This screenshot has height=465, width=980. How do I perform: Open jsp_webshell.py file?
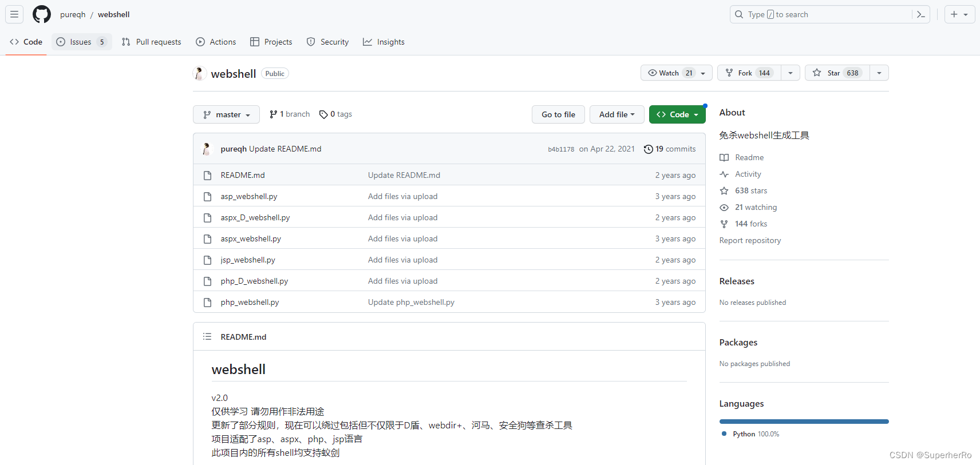(248, 260)
